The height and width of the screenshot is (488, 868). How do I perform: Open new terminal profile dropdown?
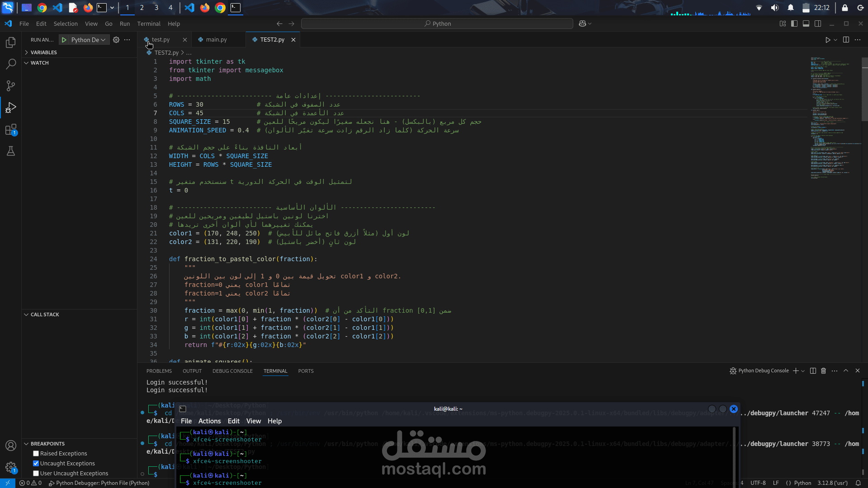[x=803, y=371]
